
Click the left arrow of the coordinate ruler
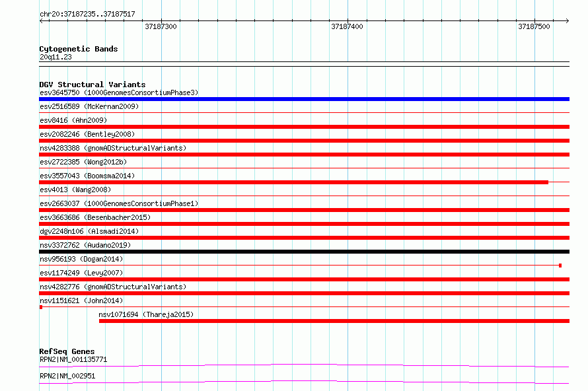pos(42,20)
